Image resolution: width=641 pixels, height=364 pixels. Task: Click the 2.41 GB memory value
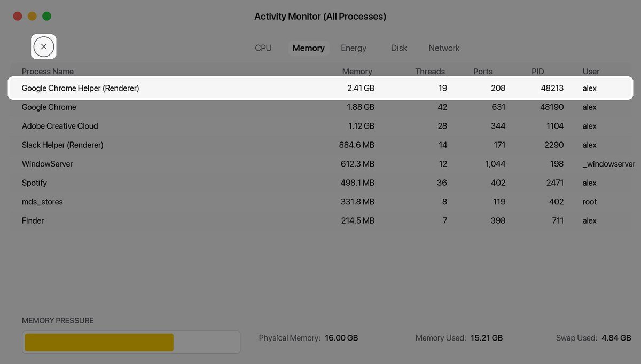click(361, 88)
